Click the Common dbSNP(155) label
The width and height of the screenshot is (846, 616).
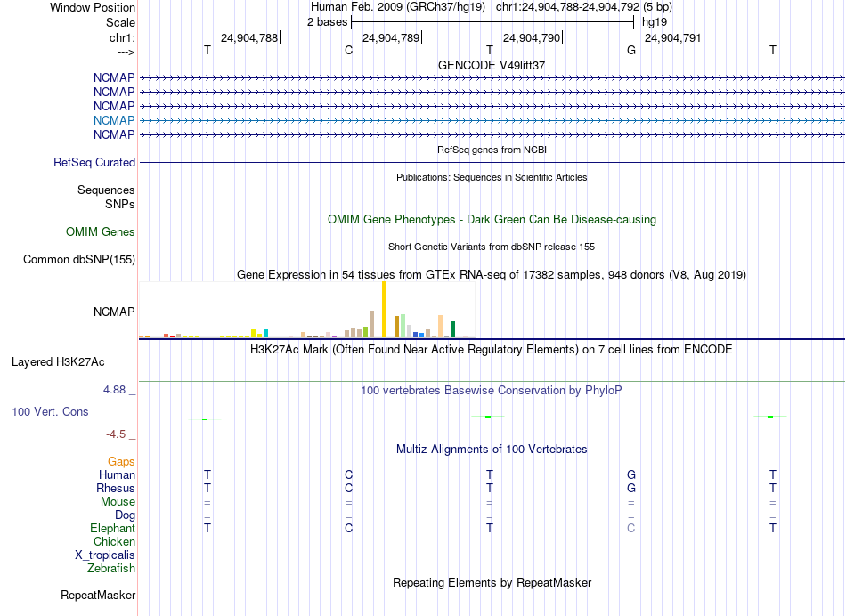[x=79, y=259]
